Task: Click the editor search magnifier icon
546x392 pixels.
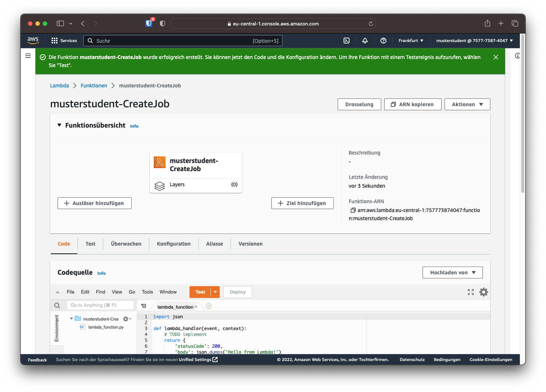Action: pos(57,305)
